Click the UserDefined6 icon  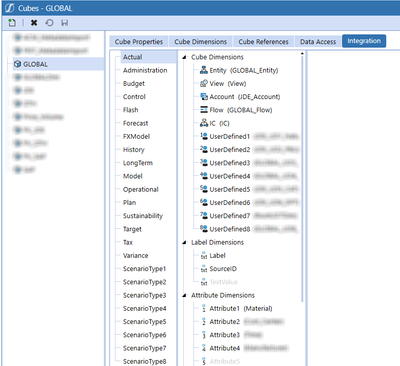[204, 202]
